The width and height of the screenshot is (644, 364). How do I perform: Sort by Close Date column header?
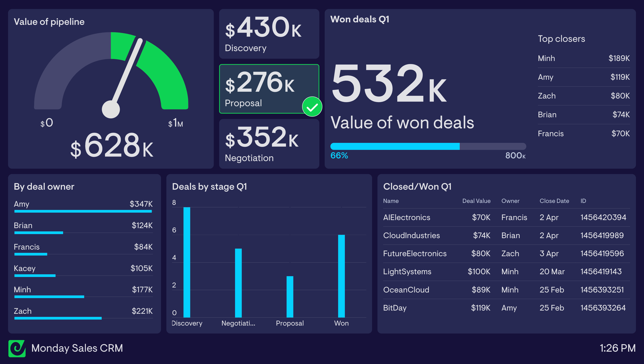click(554, 201)
